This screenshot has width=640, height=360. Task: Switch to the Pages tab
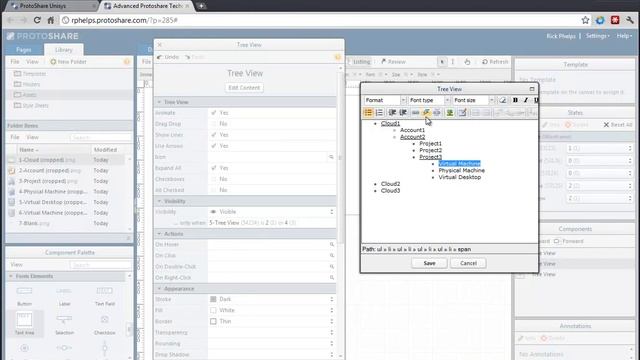(24, 50)
